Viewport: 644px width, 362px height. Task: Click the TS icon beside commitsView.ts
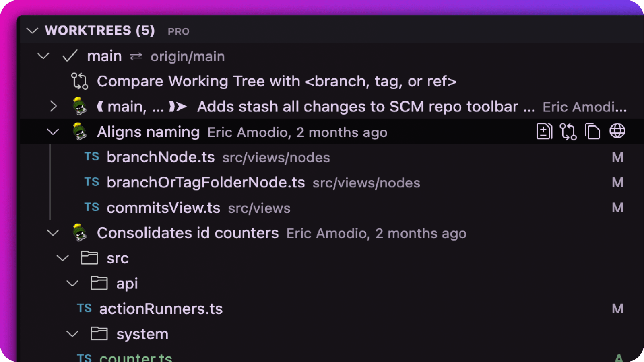pyautogui.click(x=91, y=207)
